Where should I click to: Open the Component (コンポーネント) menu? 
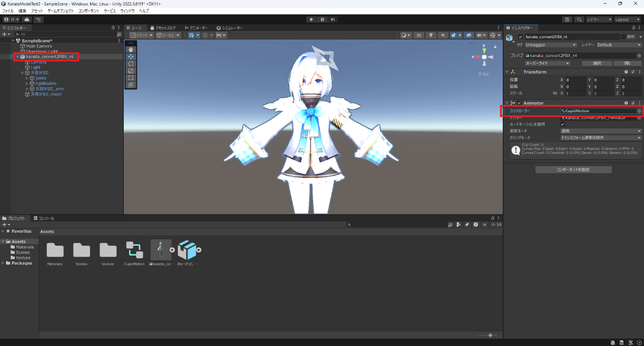click(x=89, y=11)
